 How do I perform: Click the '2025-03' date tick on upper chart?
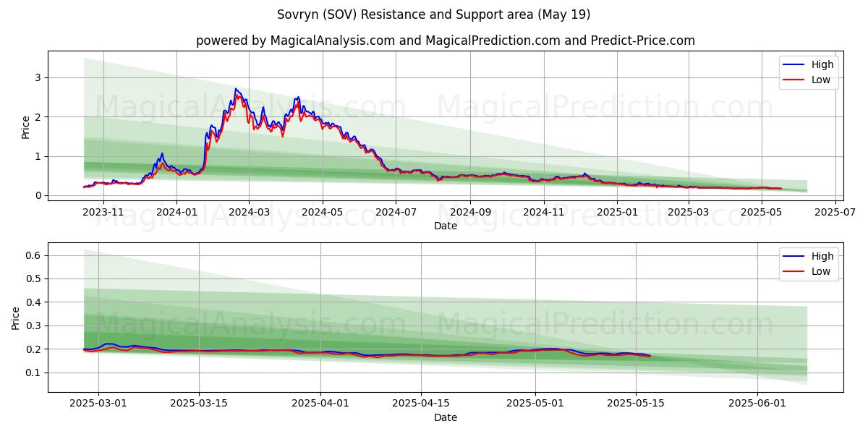click(689, 212)
